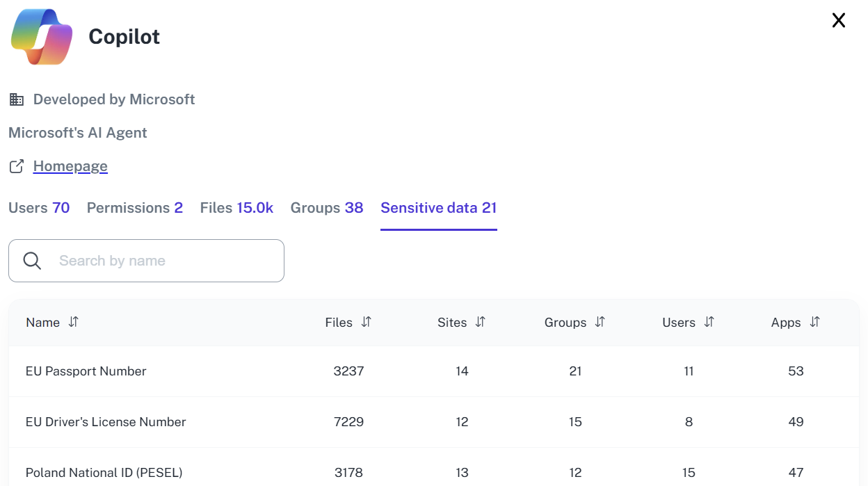The image size is (868, 486).
Task: Toggle sorting on the Users column
Action: [709, 322]
